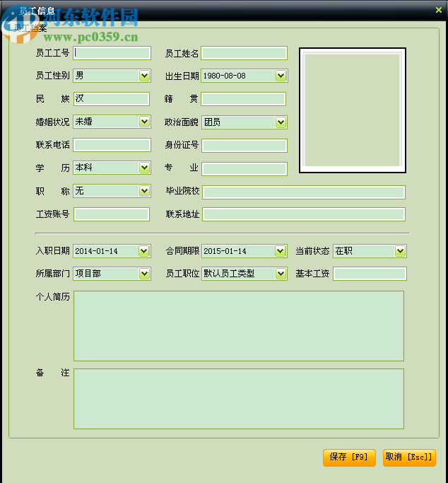The width and height of the screenshot is (448, 483).
Task: Click the 籍贯 input field
Action: click(x=243, y=99)
